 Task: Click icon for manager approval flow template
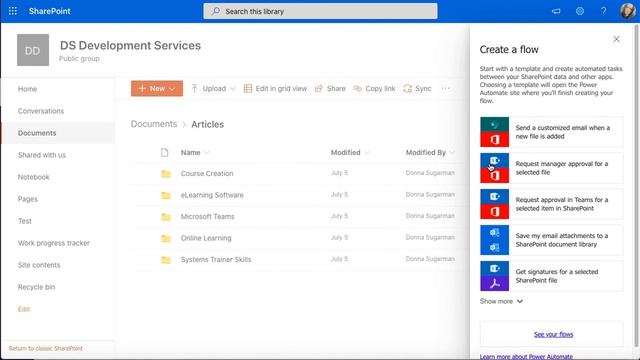pyautogui.click(x=494, y=168)
